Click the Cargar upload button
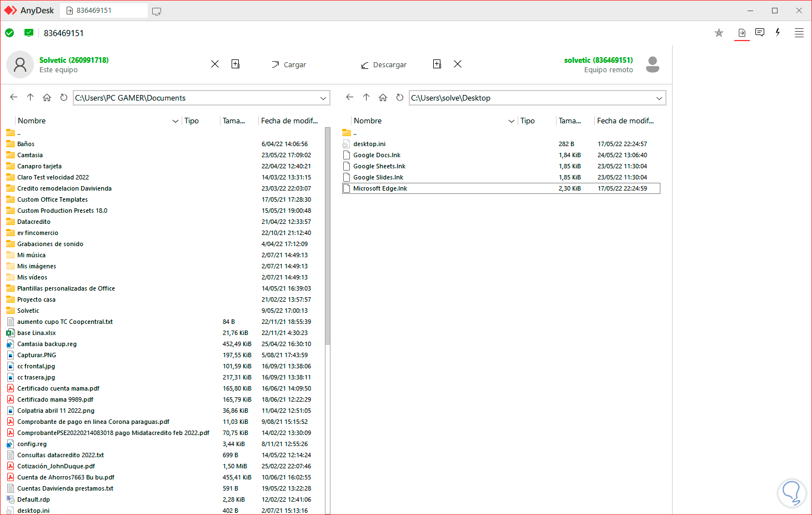Screen dimensions: 812x515 tap(289, 64)
